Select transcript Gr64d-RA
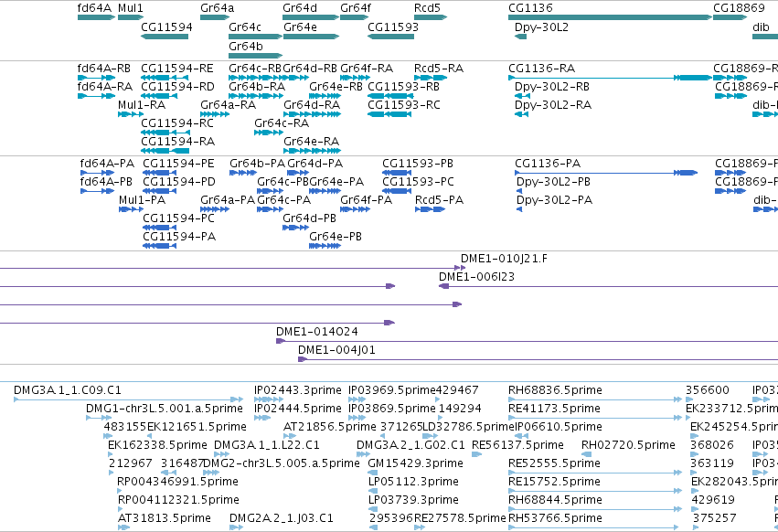 pyautogui.click(x=312, y=114)
